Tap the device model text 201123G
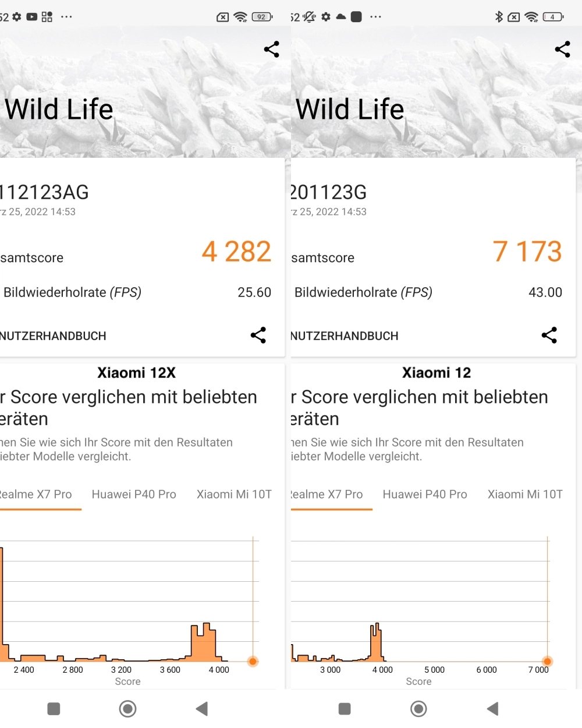The width and height of the screenshot is (582, 728). pyautogui.click(x=329, y=192)
